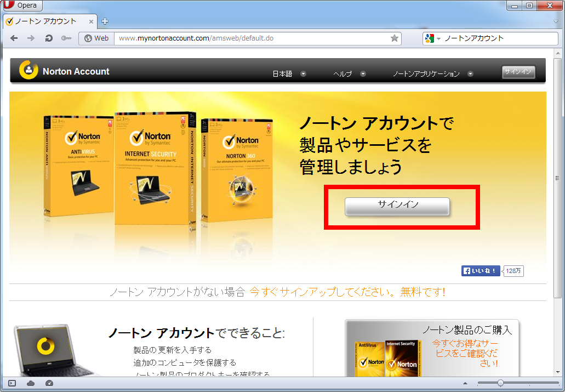This screenshot has height=392, width=565.
Task: Click the large サインイン button
Action: pos(397,206)
